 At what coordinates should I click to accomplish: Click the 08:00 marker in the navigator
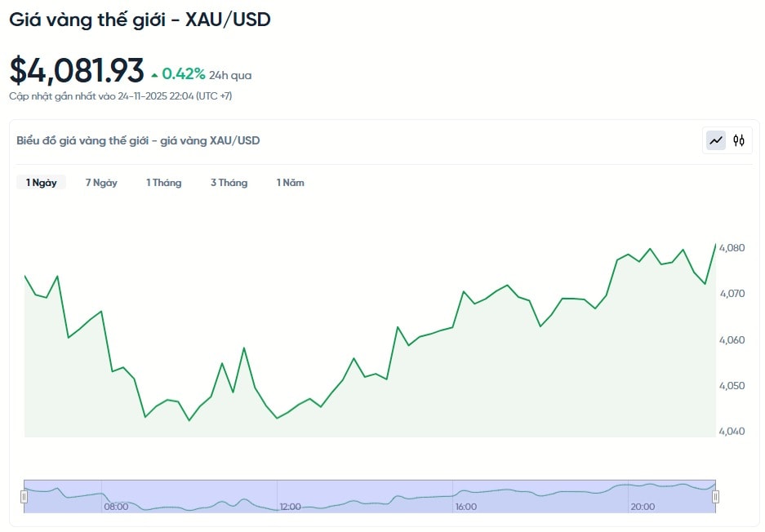point(116,507)
